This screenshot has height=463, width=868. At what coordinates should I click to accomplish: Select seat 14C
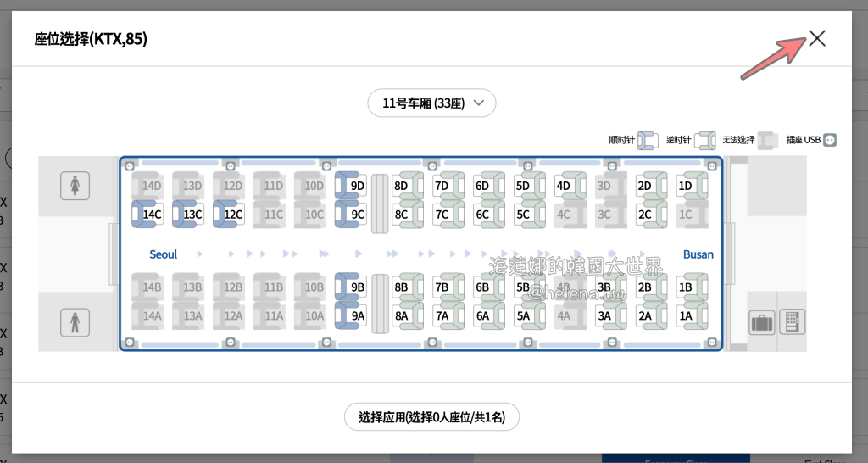pos(147,215)
